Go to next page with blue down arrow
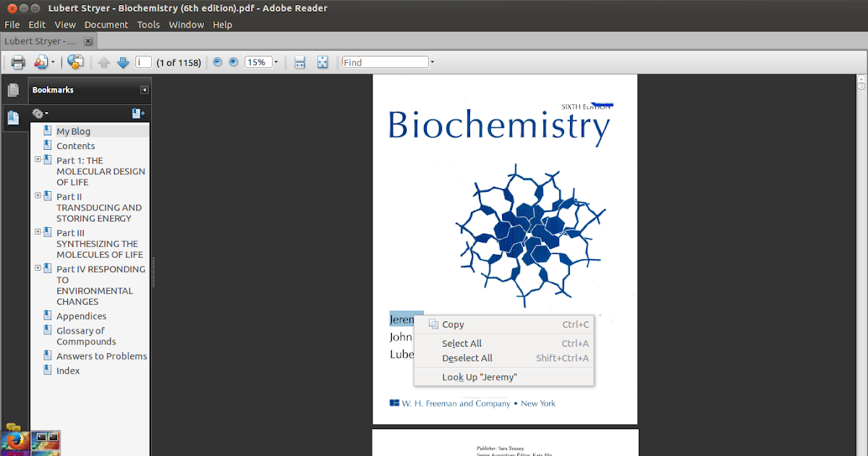The image size is (868, 456). (x=123, y=62)
